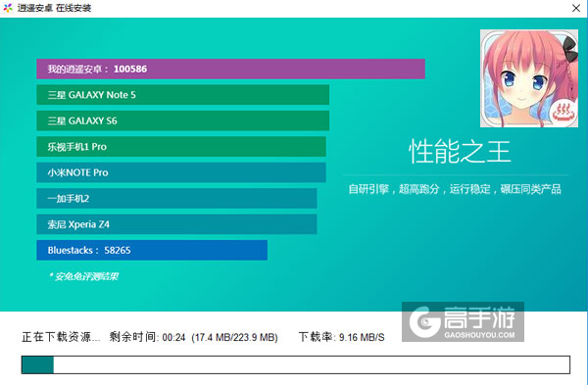The height and width of the screenshot is (385, 588).
Task: Select the 三星 GALAXY Note 5 bar
Action: click(182, 95)
